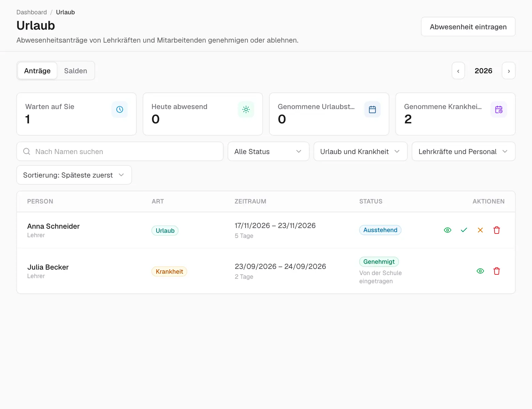Expand the Lehrkräfte und Personal filter

tap(463, 151)
